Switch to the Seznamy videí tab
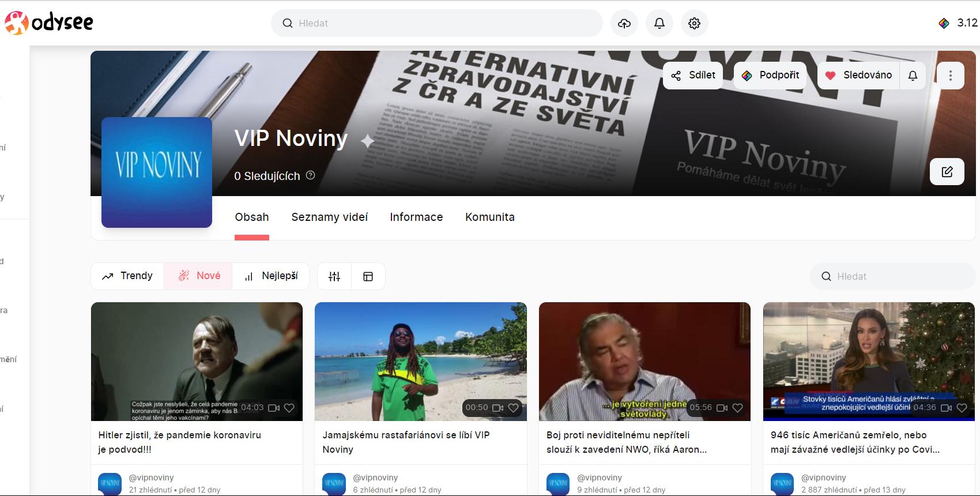The width and height of the screenshot is (980, 496). click(x=330, y=217)
